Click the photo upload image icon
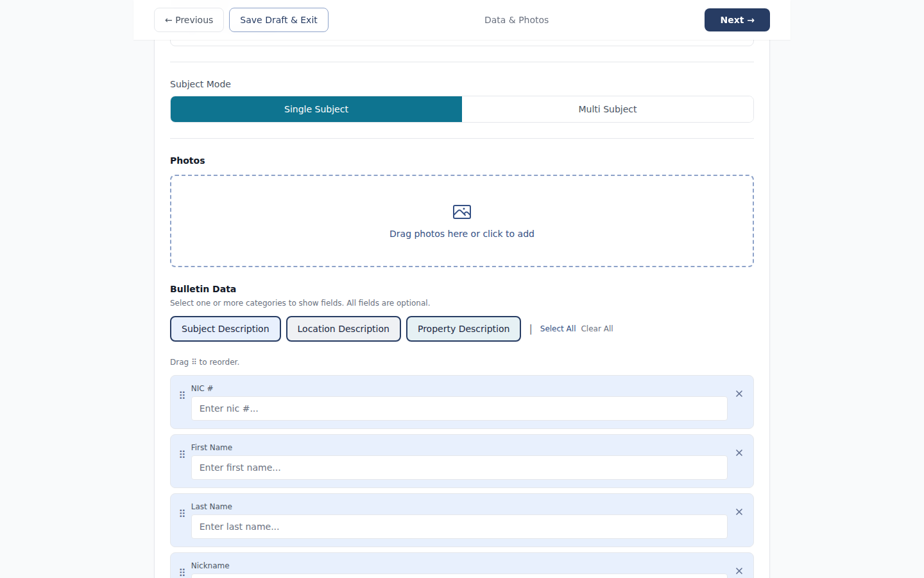924x578 pixels. [462, 212]
